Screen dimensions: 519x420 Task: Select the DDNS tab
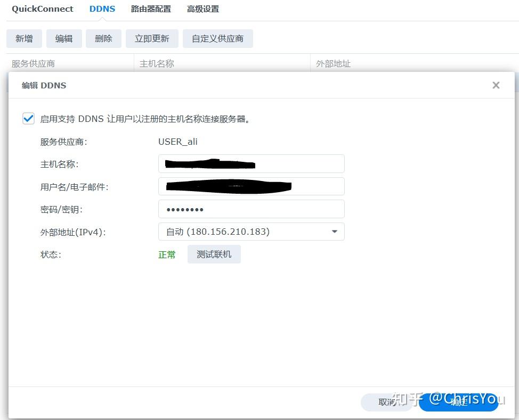(x=102, y=9)
